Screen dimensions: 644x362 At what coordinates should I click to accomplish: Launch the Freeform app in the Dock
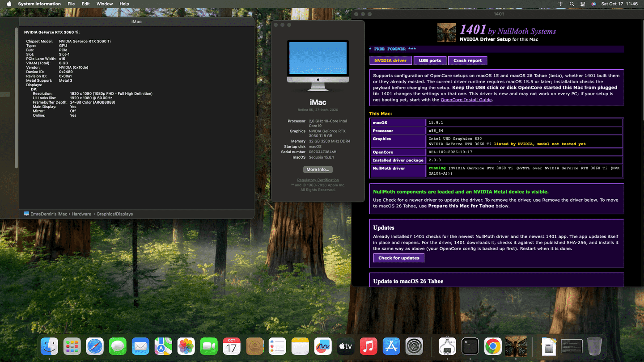(x=323, y=346)
